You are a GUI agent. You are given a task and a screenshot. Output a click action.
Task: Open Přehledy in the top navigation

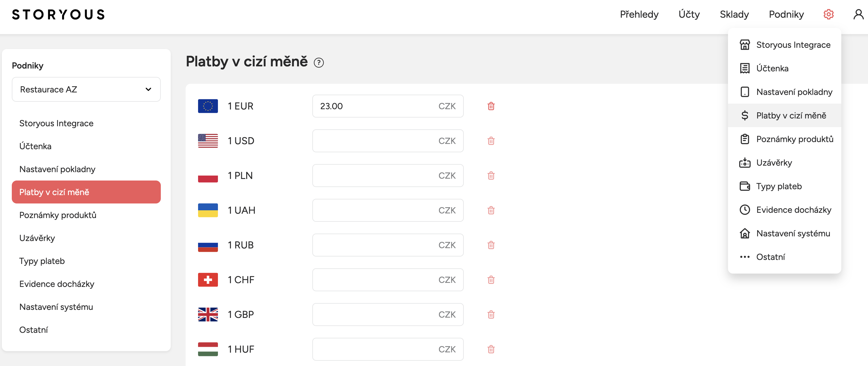(x=639, y=15)
